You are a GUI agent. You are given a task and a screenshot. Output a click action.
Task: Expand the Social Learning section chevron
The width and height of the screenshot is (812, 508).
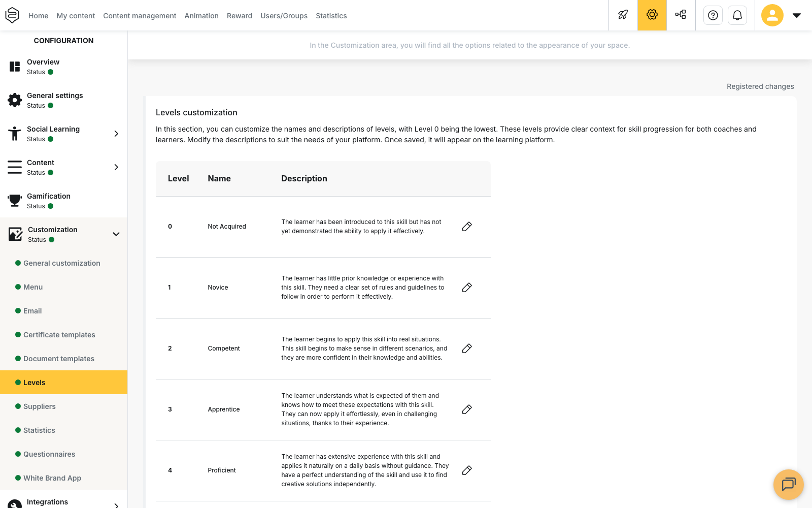pyautogui.click(x=116, y=134)
